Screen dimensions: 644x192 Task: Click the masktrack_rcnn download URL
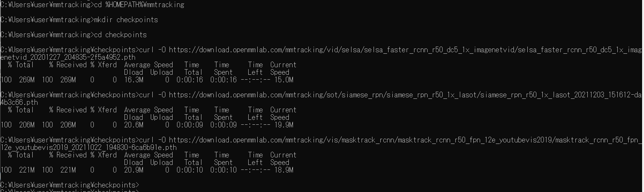click(405, 140)
